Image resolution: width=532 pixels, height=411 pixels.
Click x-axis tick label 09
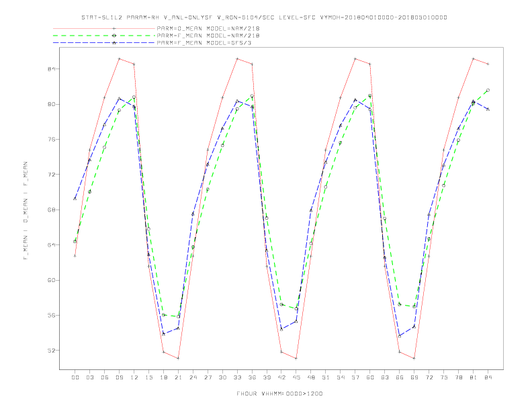point(119,377)
